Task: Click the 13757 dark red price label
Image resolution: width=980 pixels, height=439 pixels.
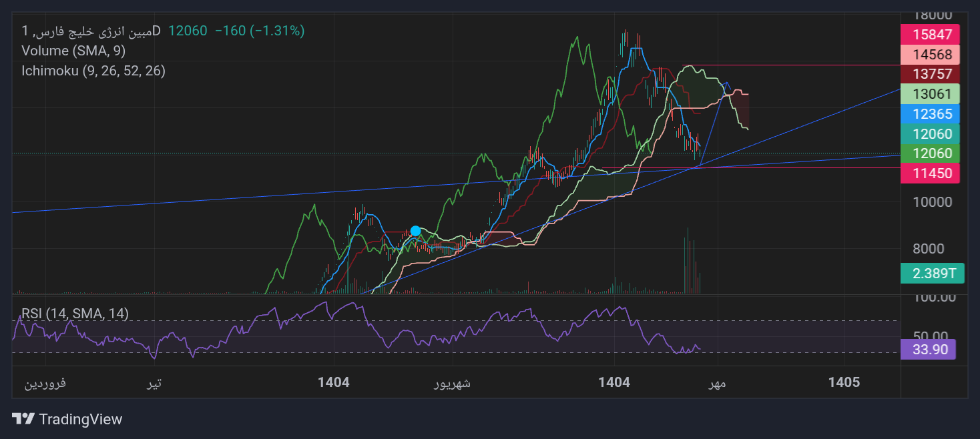Action: click(930, 73)
